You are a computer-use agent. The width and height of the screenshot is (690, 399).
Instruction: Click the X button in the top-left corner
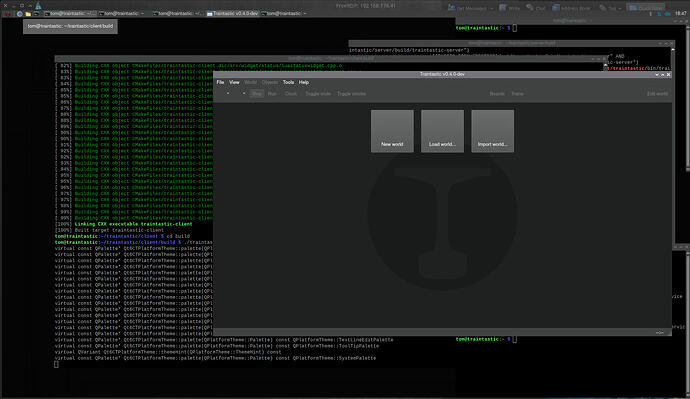tap(5, 6)
